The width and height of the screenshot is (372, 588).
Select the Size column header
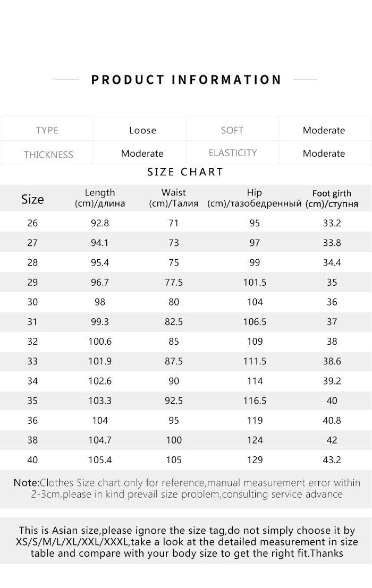tap(32, 199)
